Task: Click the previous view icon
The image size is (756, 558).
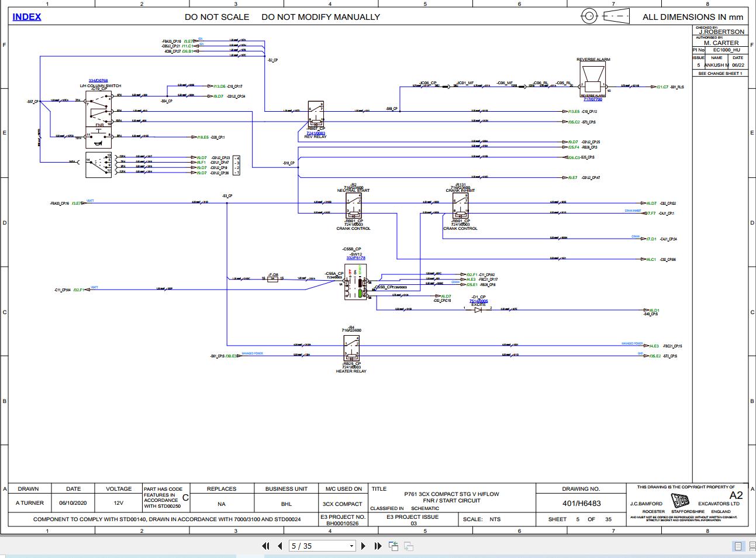Action: point(393,546)
